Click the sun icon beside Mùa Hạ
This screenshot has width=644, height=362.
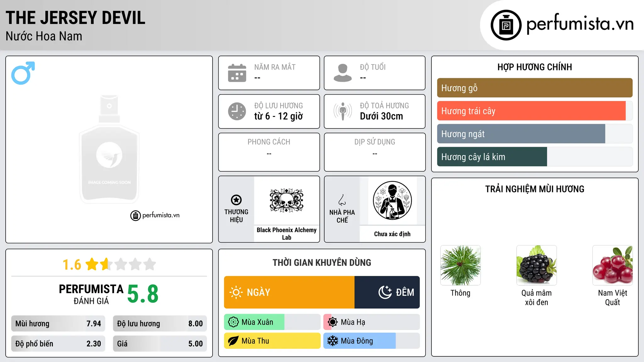click(333, 322)
